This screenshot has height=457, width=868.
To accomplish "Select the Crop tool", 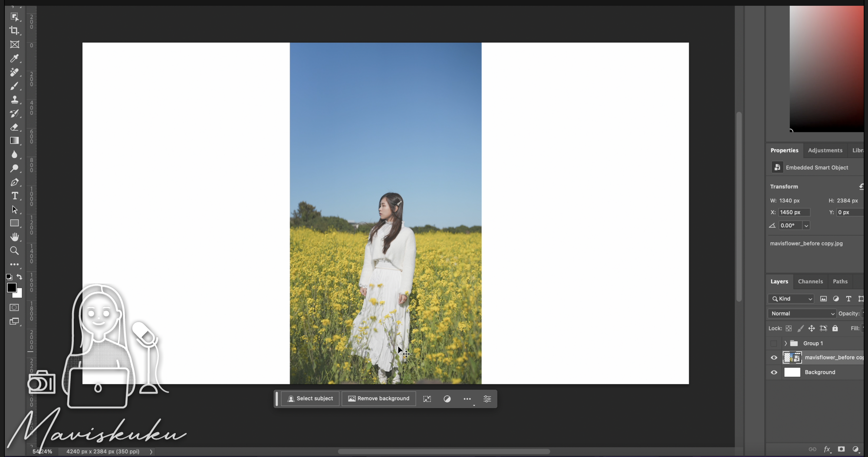I will pyautogui.click(x=14, y=30).
